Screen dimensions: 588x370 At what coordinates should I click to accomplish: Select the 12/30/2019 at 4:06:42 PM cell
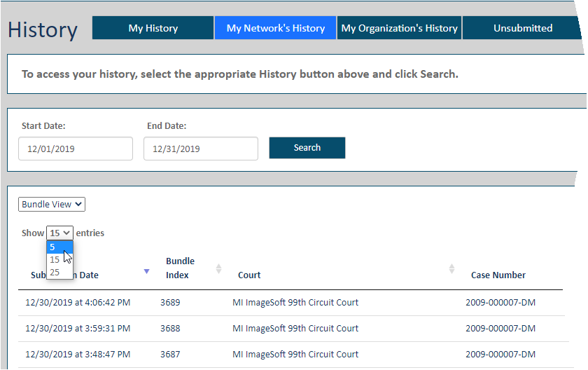click(x=78, y=303)
